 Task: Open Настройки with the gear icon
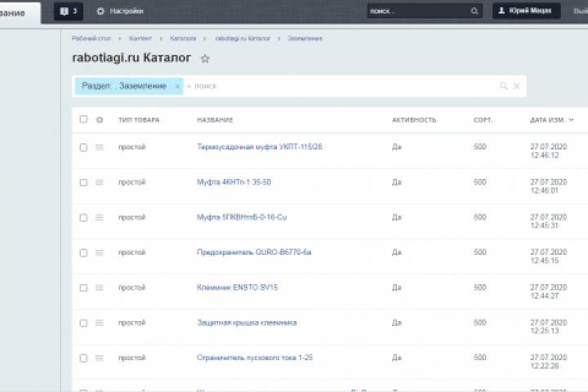[120, 11]
